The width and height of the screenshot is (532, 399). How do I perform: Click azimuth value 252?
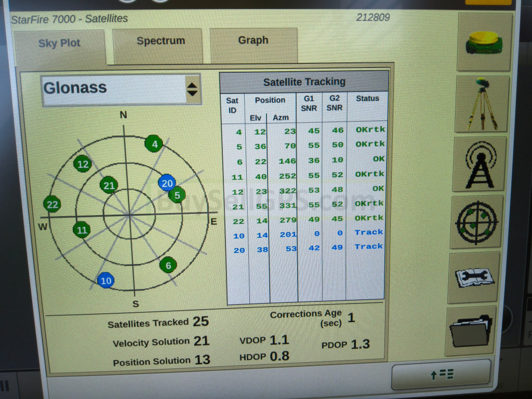click(x=287, y=176)
